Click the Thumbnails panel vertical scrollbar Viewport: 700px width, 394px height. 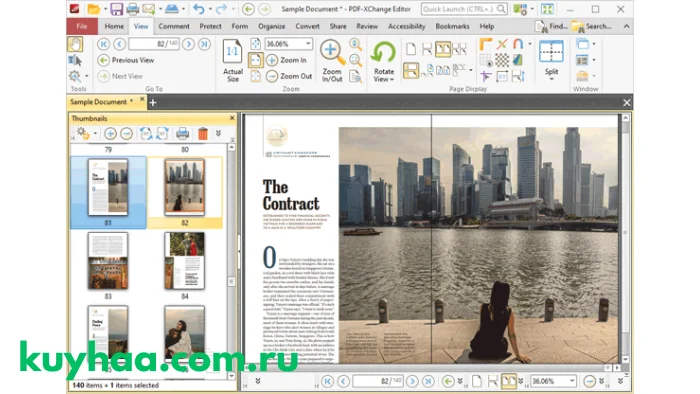coord(231,261)
